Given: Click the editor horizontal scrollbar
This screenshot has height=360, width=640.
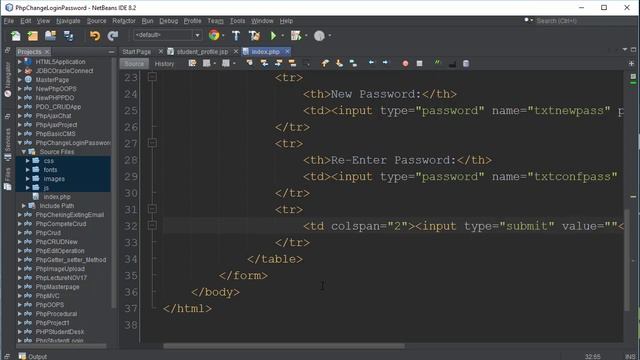Looking at the screenshot, I should [x=284, y=346].
